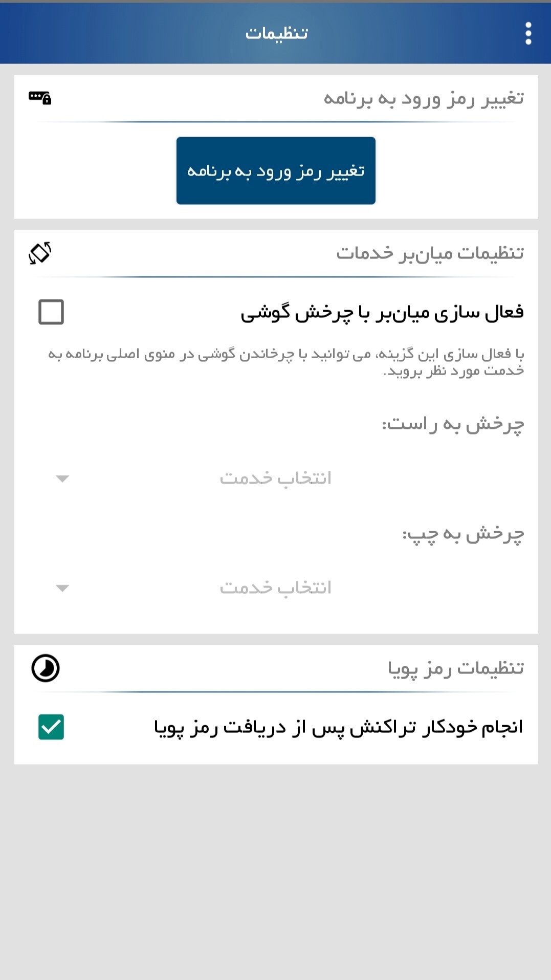The width and height of the screenshot is (551, 980).
Task: Tap the تنظیمات رمز پویا section heading
Action: [x=455, y=668]
